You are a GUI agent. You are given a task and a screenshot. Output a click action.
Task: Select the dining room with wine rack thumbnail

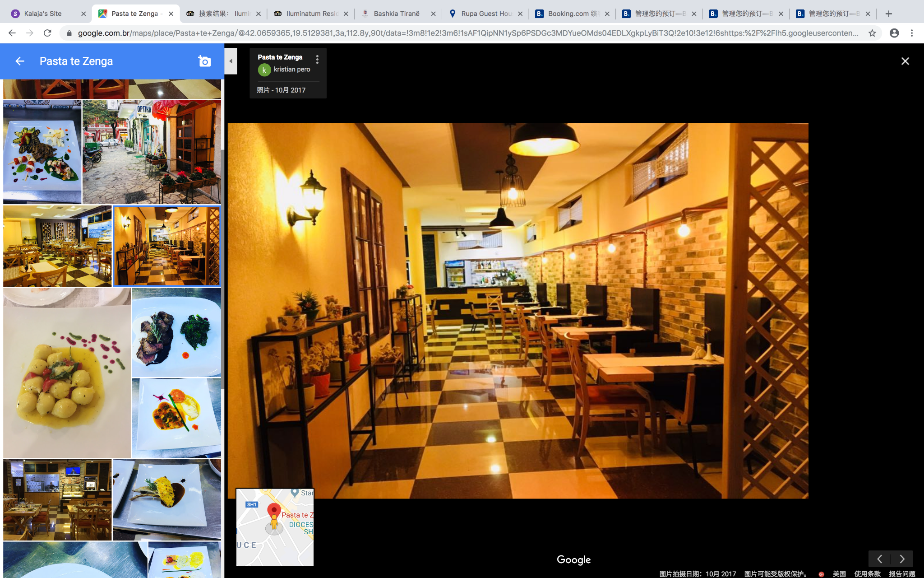coord(57,246)
